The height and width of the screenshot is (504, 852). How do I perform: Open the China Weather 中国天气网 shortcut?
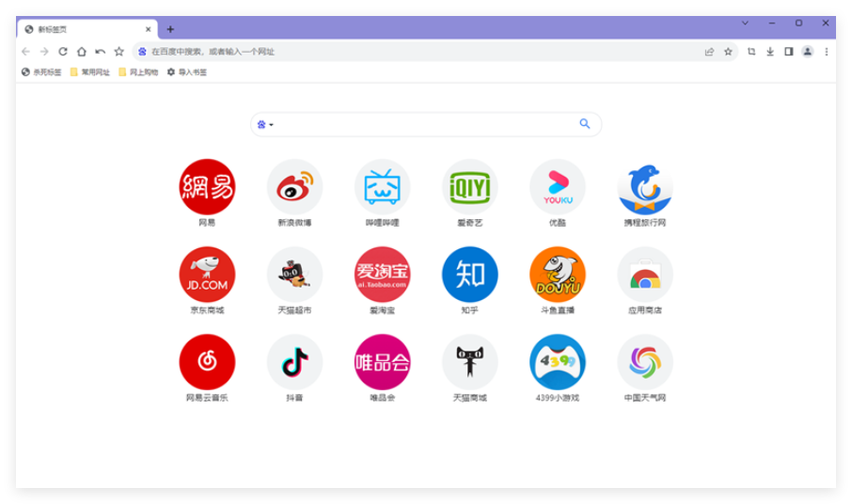coord(645,362)
